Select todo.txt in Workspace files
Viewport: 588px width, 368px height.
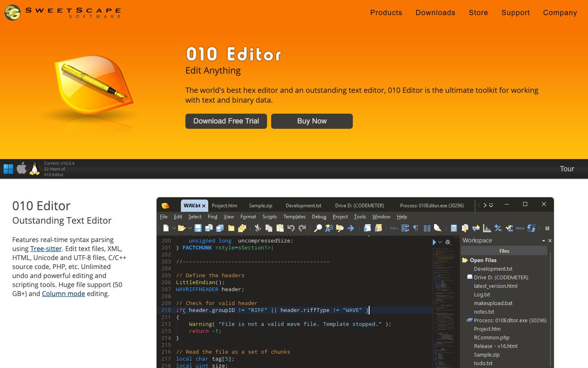[x=483, y=363]
